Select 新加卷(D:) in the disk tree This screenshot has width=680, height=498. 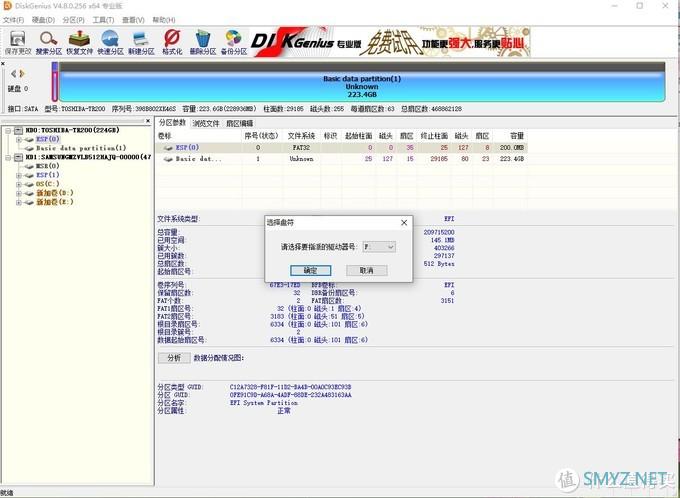coord(55,193)
